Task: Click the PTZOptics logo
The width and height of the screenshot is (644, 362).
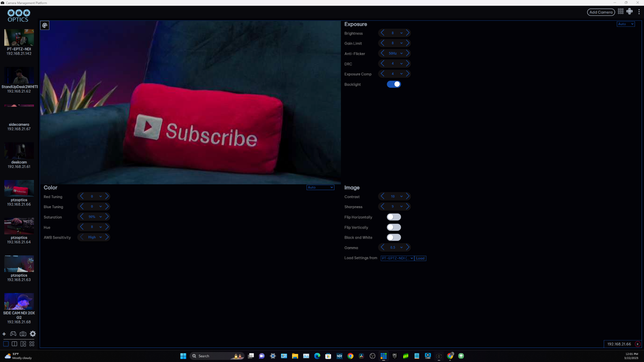Action: tap(19, 15)
